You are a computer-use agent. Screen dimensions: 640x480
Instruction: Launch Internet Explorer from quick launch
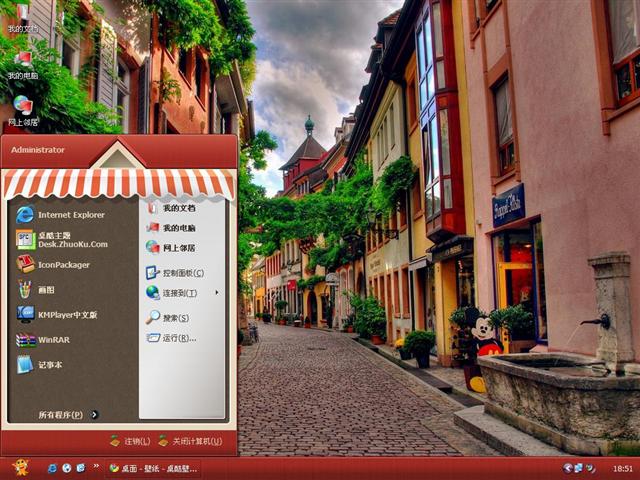(x=52, y=468)
